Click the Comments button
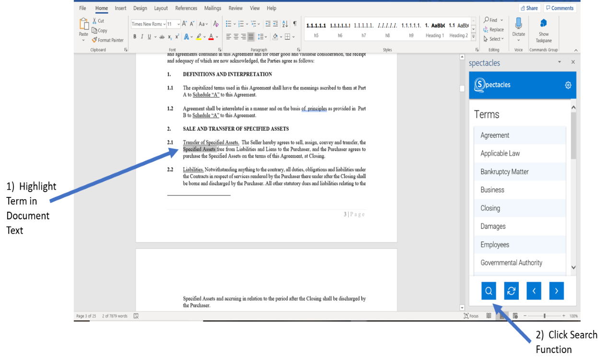The image size is (609, 364). point(560,8)
